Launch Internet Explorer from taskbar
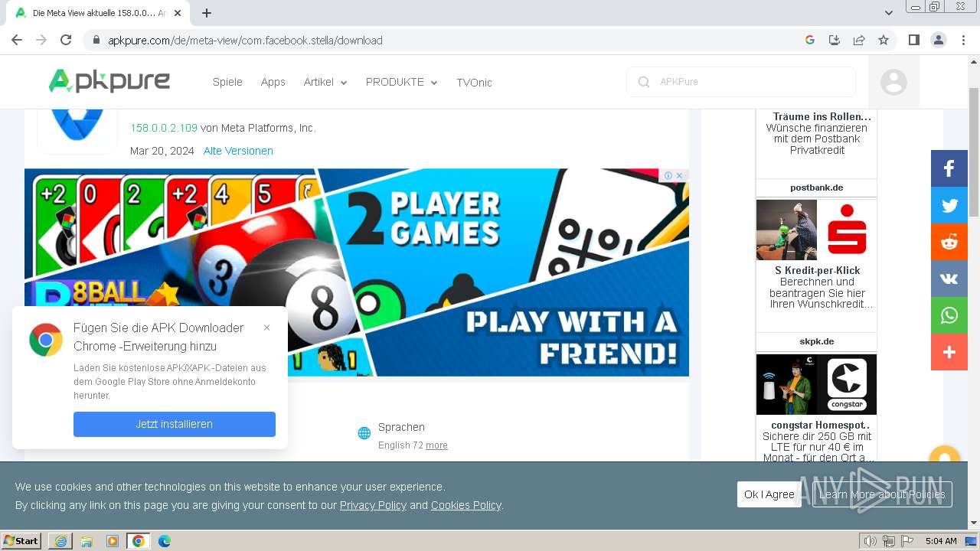This screenshot has height=551, width=980. click(60, 541)
